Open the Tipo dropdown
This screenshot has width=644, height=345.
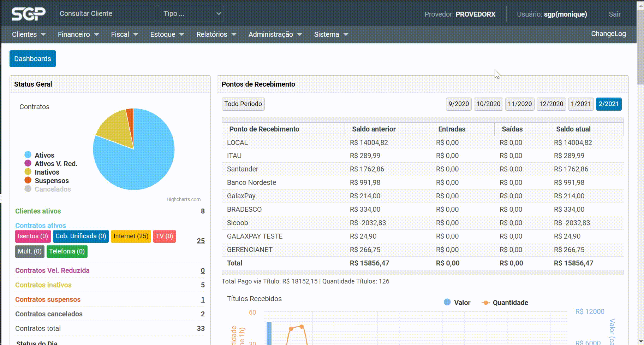191,13
